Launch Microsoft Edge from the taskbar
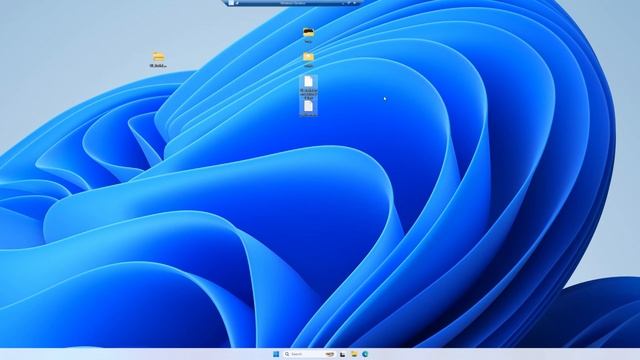 click(x=365, y=354)
